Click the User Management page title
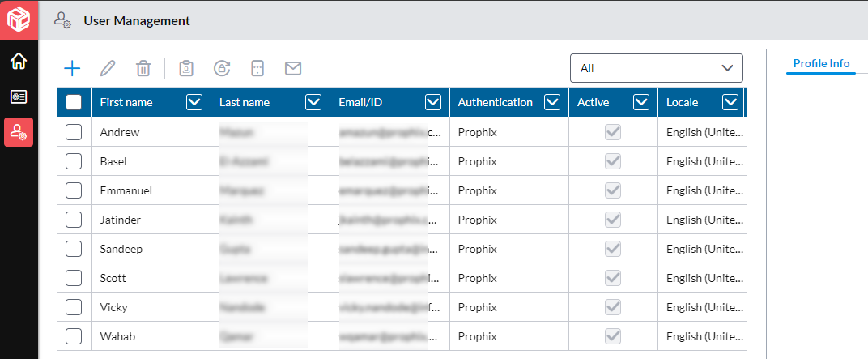The width and height of the screenshot is (868, 359). tap(137, 21)
